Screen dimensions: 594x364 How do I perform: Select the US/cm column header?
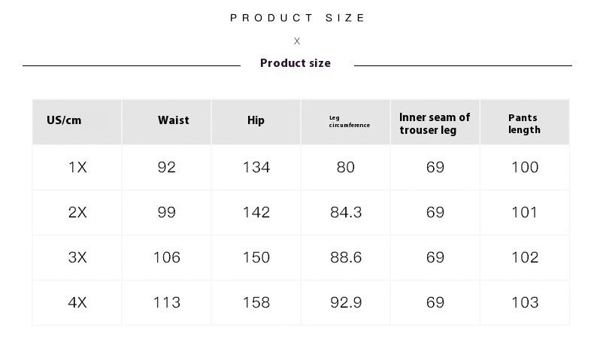[64, 120]
